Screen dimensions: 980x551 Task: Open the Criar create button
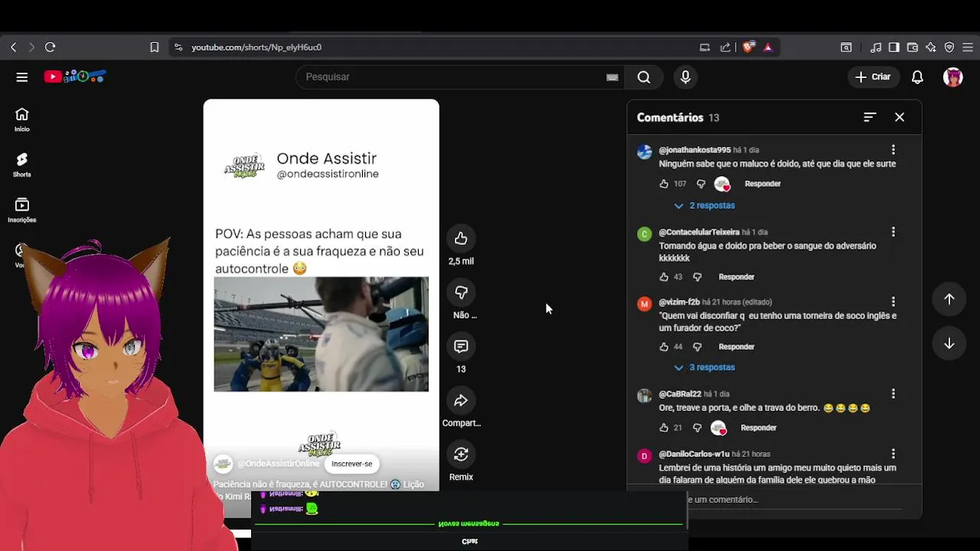coord(873,77)
